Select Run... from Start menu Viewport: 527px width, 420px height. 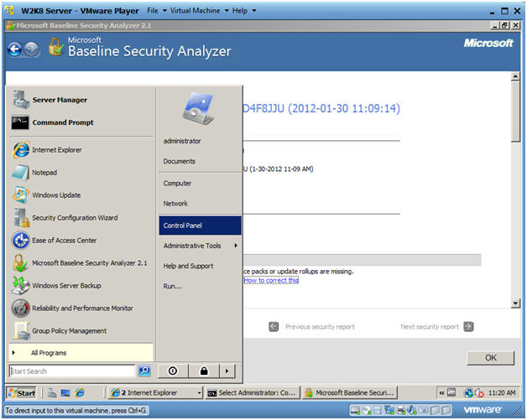(x=200, y=286)
